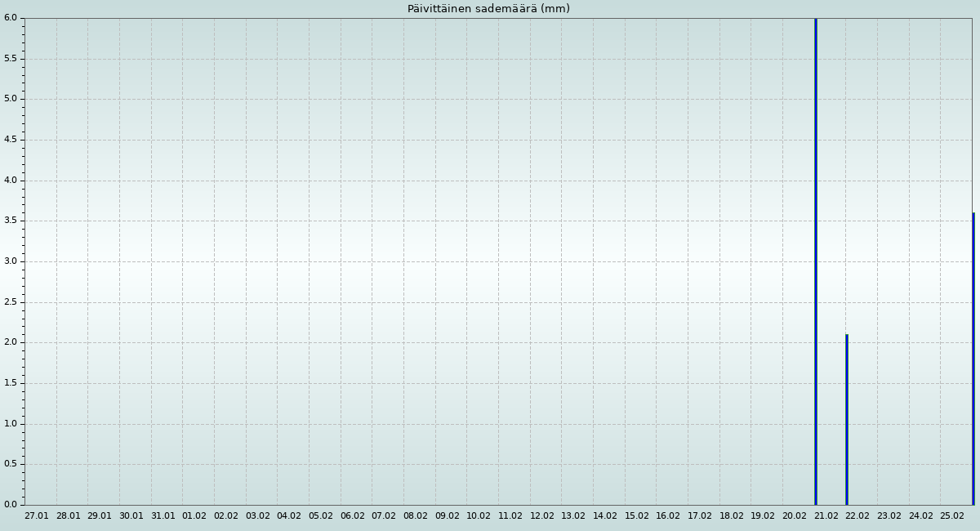
Task: Click the 4.5 y-axis value label
Action: tap(10, 140)
